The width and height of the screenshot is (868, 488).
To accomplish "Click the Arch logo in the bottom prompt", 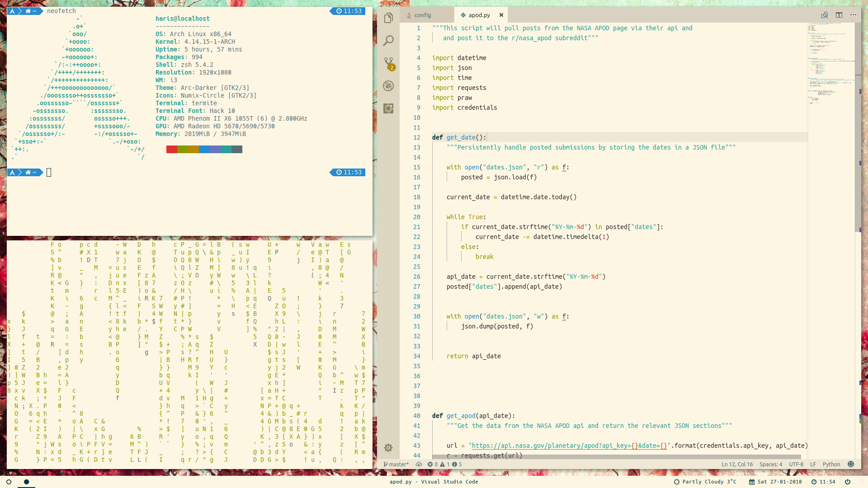I will pos(13,172).
